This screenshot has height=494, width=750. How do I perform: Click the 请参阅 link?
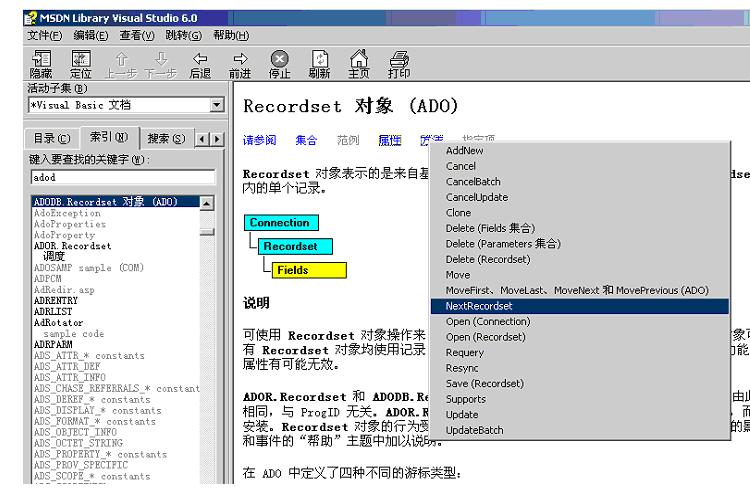click(259, 140)
